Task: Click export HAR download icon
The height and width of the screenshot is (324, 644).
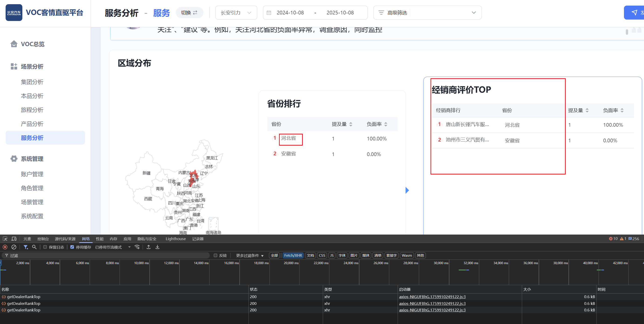Action: [x=158, y=247]
